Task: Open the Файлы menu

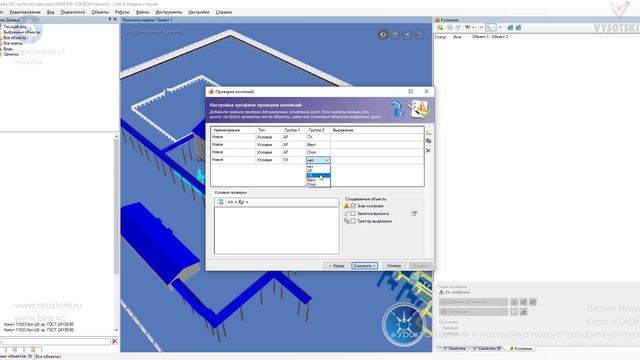Action: tap(142, 12)
